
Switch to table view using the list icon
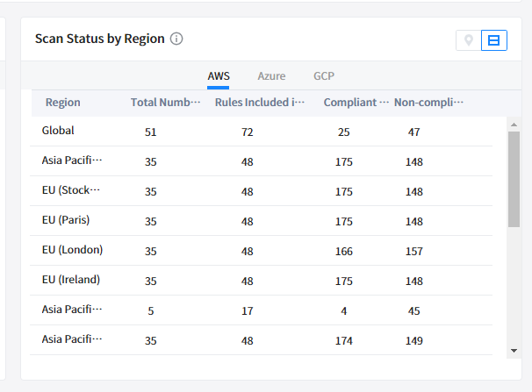point(494,40)
